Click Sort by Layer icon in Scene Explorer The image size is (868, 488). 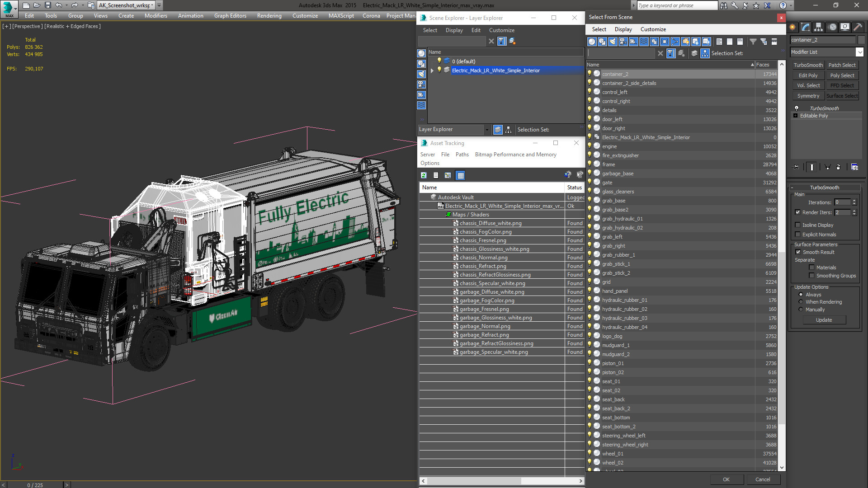point(498,130)
